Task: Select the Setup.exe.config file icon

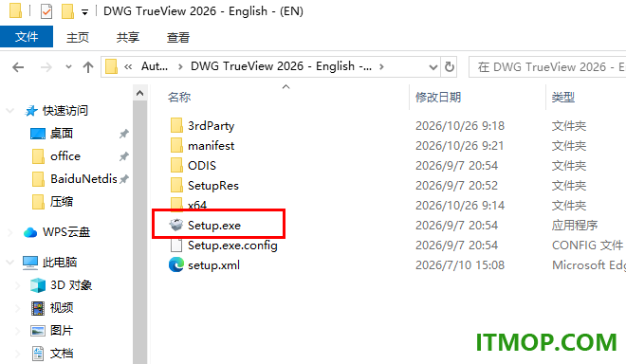Action: point(176,246)
